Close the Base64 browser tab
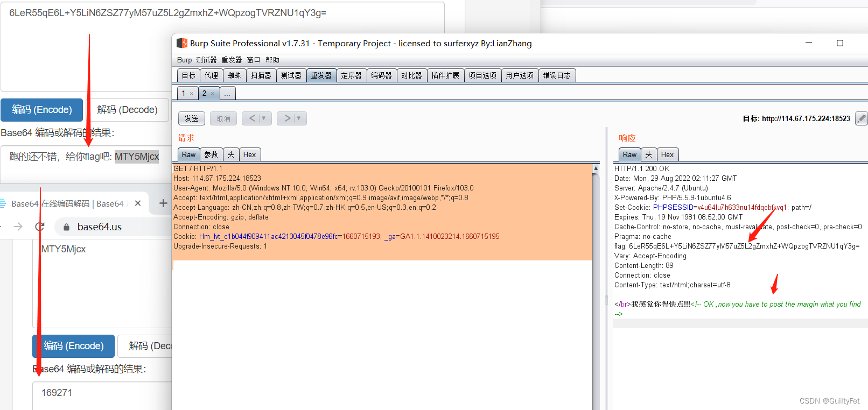 coord(138,203)
